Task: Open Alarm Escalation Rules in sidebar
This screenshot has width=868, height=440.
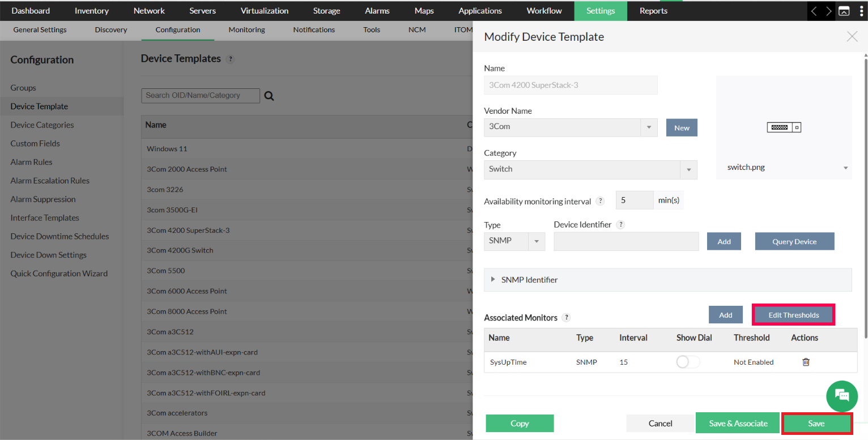Action: [50, 181]
